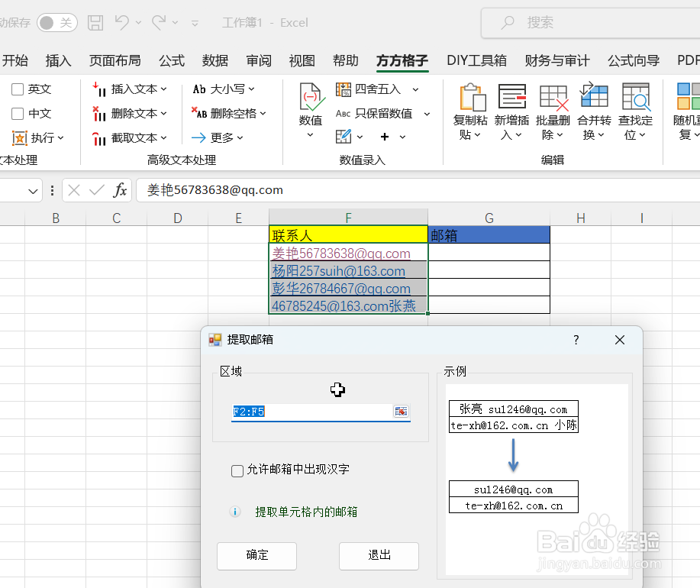The height and width of the screenshot is (588, 700).
Task: Click the F2:F5 range input field
Action: coord(311,411)
